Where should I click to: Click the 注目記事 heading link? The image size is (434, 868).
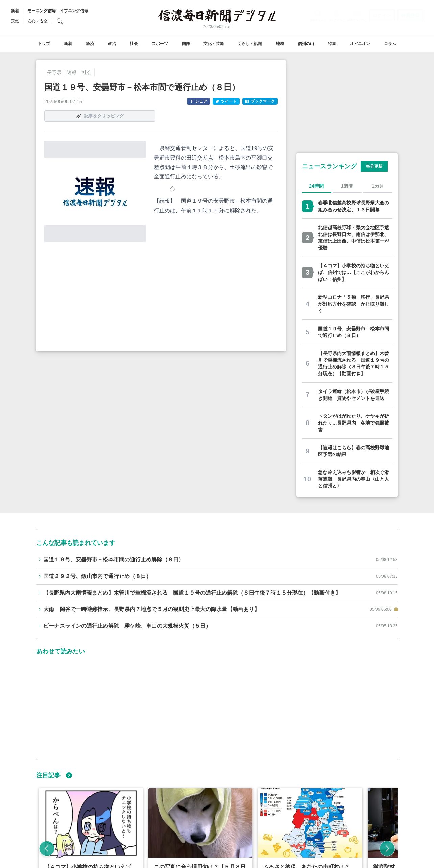pyautogui.click(x=48, y=775)
